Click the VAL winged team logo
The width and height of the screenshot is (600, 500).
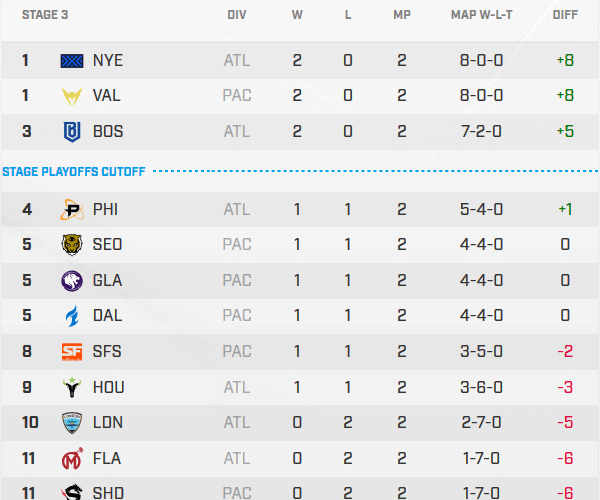72,96
